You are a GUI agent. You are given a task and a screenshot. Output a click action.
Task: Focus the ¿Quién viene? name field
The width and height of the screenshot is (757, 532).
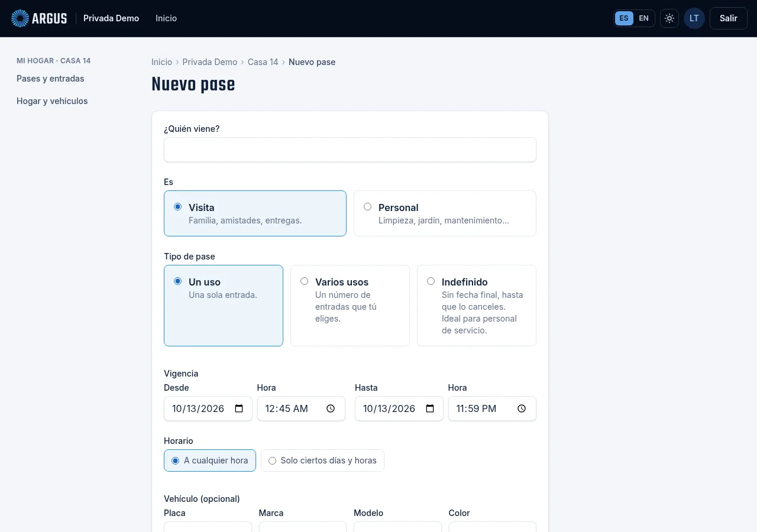[350, 150]
